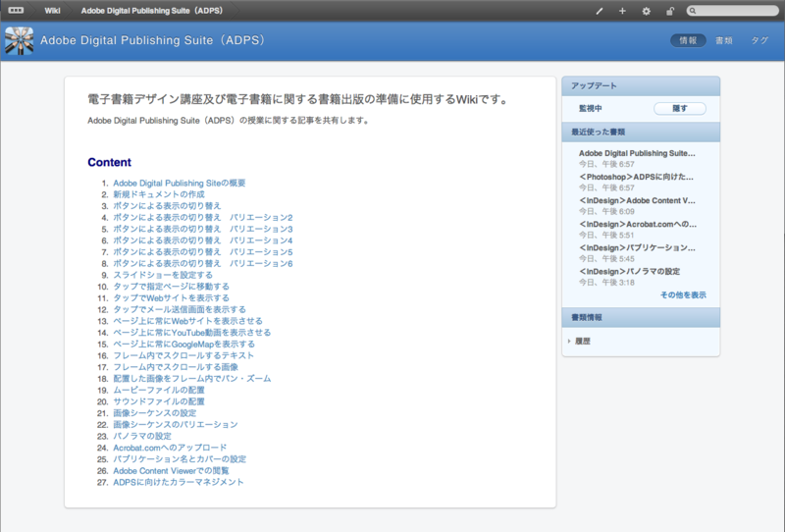This screenshot has width=785, height=532.
Task: Open link 画像シーケンスの設定
Action: pyautogui.click(x=155, y=413)
